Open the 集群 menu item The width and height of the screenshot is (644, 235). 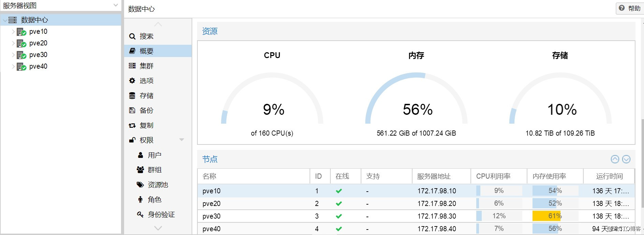158,66
